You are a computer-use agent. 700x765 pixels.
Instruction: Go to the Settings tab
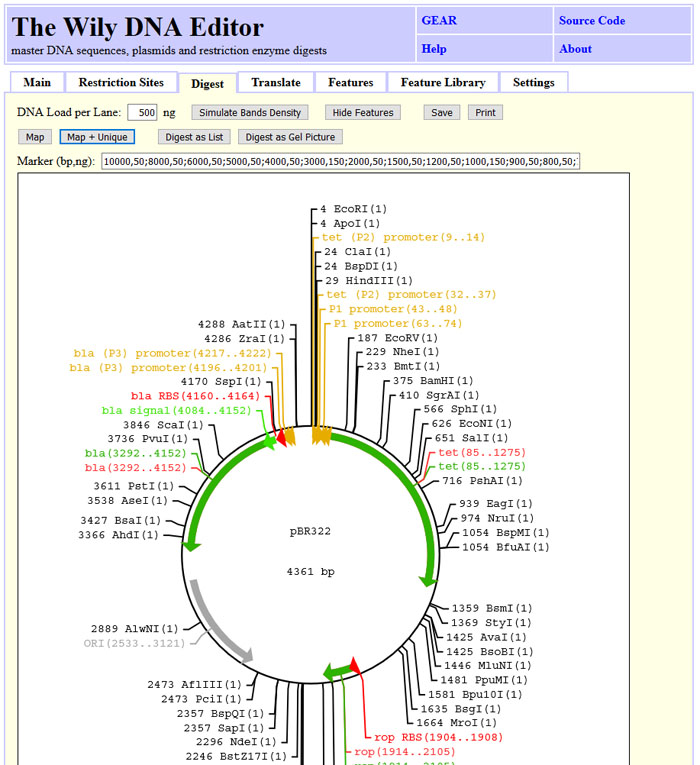[x=534, y=82]
